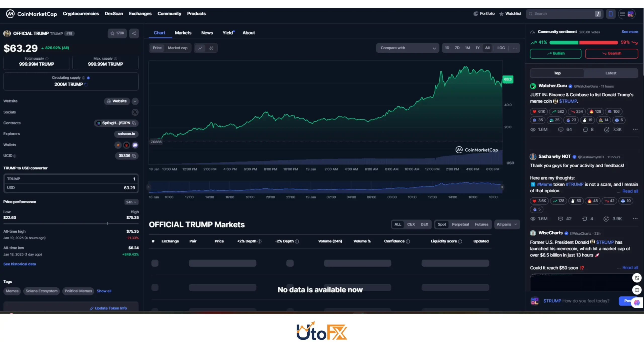Select Market cap chart mode
644x342 pixels.
178,48
